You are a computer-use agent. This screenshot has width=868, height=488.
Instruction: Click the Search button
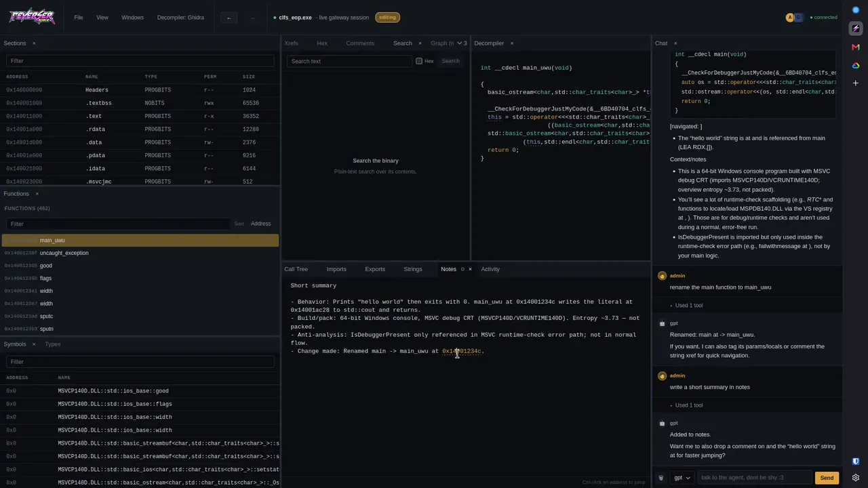pyautogui.click(x=450, y=61)
